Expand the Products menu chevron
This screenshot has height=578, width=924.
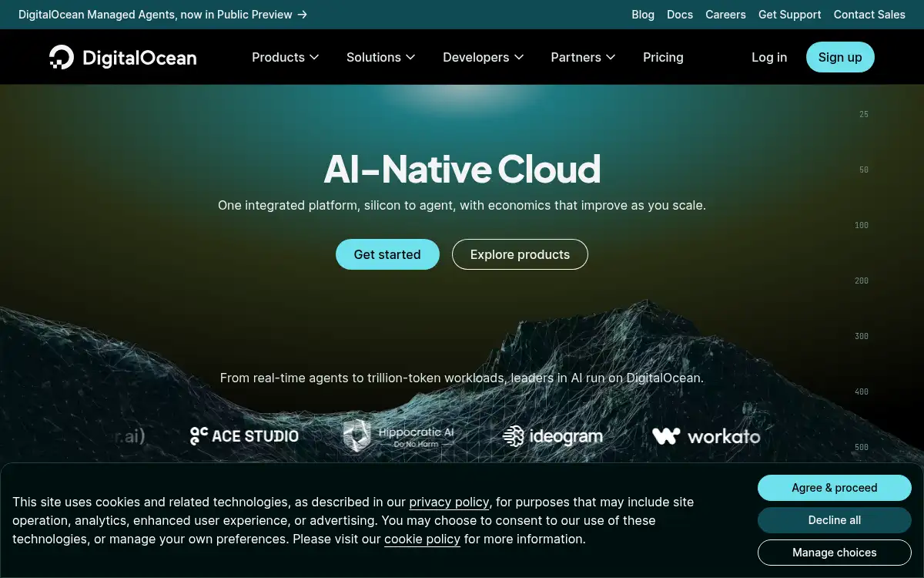[314, 57]
